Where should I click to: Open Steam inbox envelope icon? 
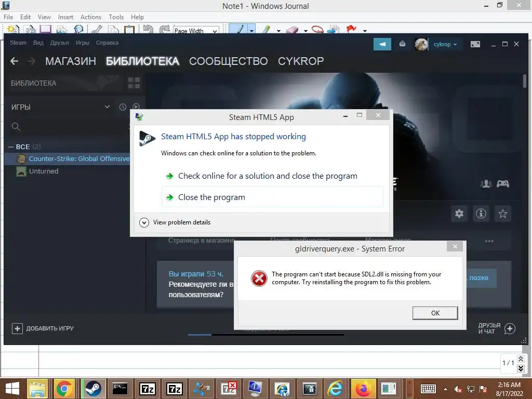pyautogui.click(x=403, y=44)
